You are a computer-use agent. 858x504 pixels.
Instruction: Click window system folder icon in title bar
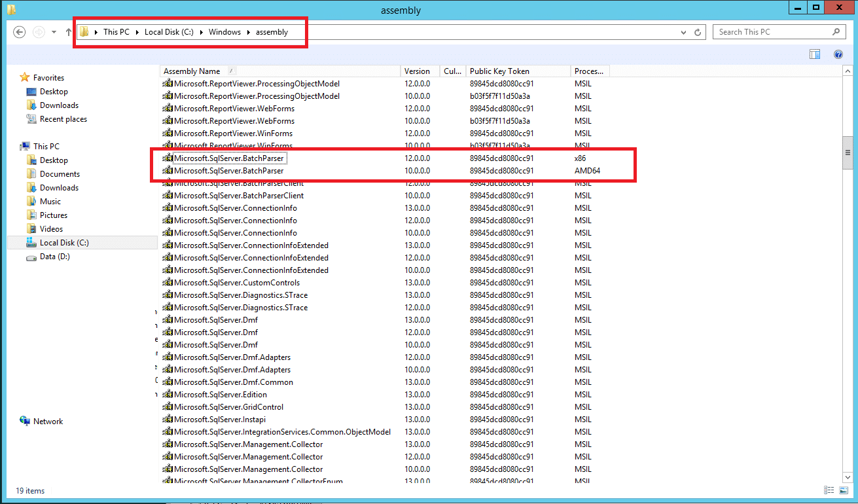pos(11,9)
